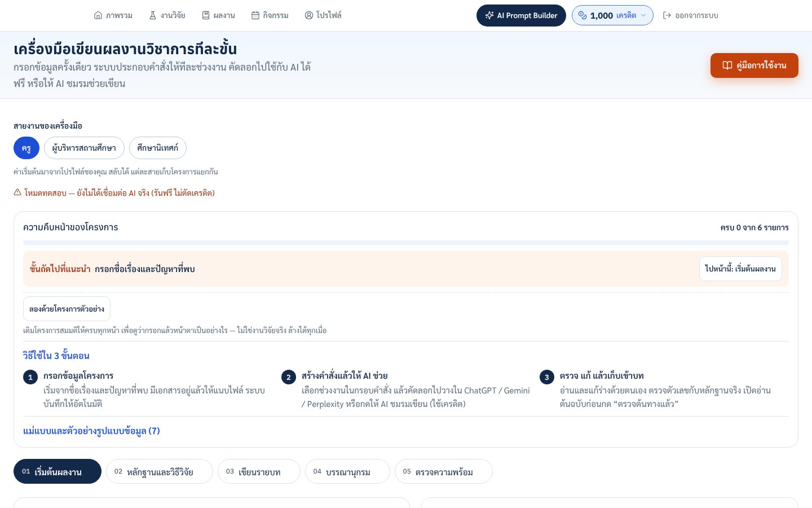Open the คู่มือการใช้งาน guide button
This screenshot has height=508, width=812.
[754, 65]
